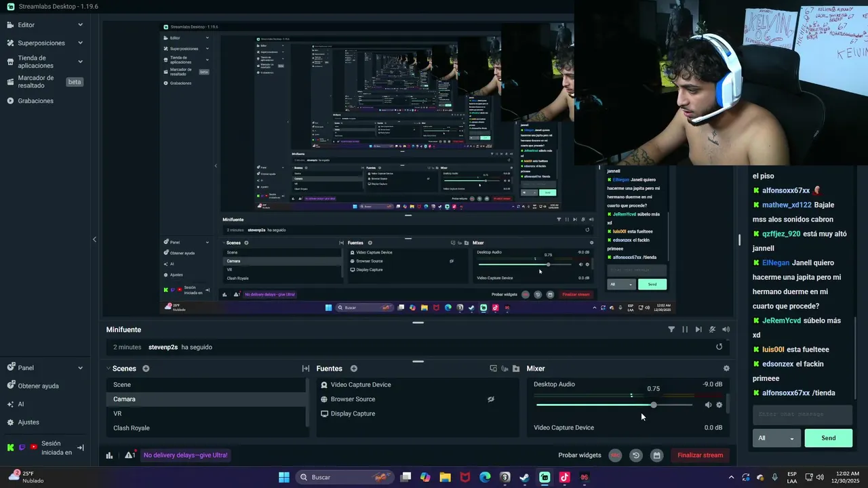Toggle the mini feed volume speaker icon
The width and height of the screenshot is (868, 488).
726,329
